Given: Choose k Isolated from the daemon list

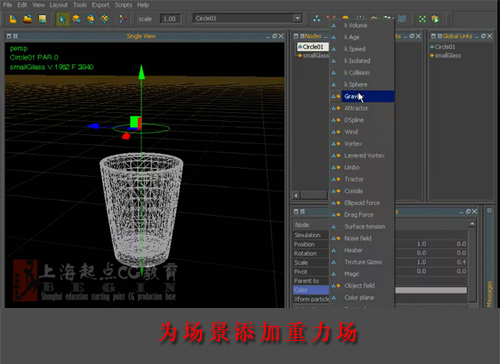Looking at the screenshot, I should point(362,61).
